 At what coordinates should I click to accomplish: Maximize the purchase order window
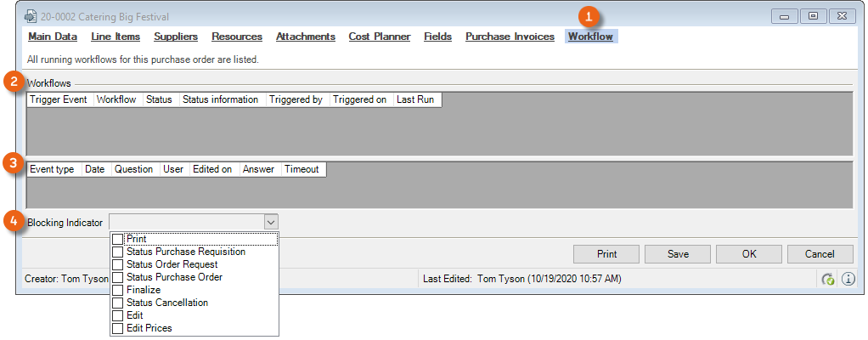pos(813,15)
